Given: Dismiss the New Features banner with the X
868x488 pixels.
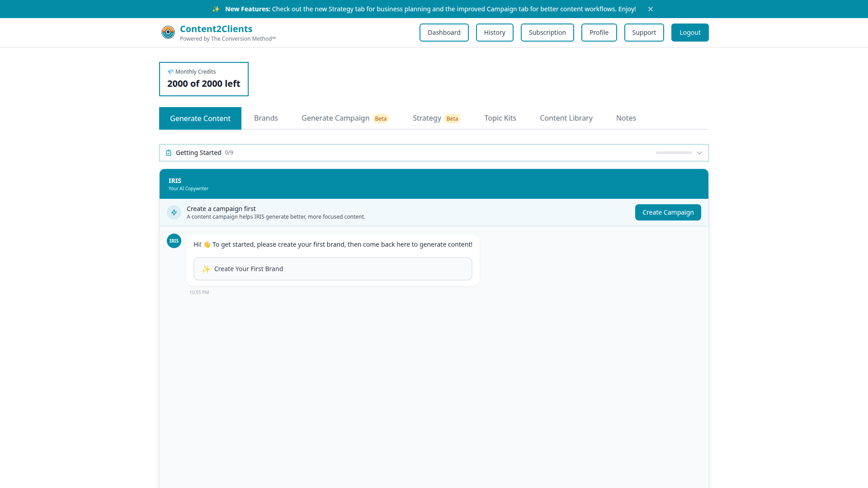Looking at the screenshot, I should click(x=651, y=9).
